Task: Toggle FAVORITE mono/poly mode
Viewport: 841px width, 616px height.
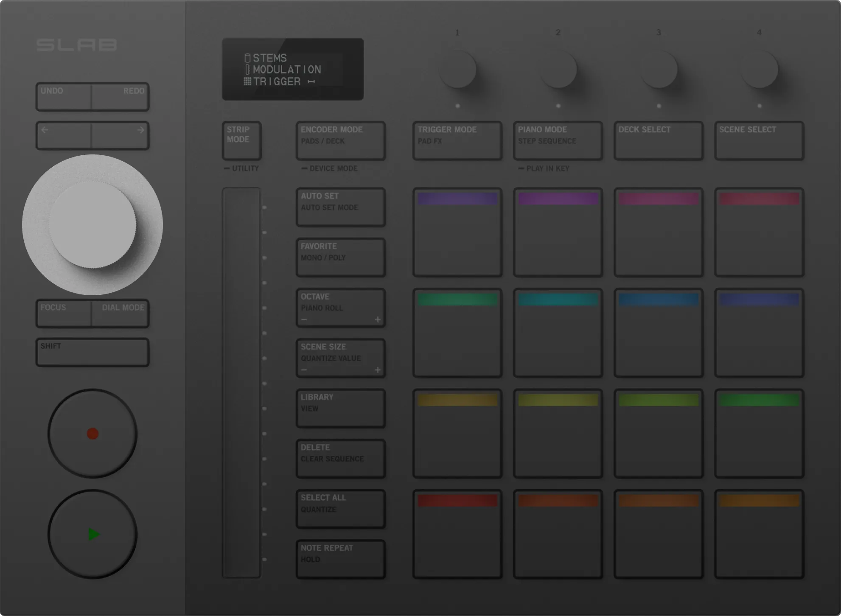Action: (340, 256)
